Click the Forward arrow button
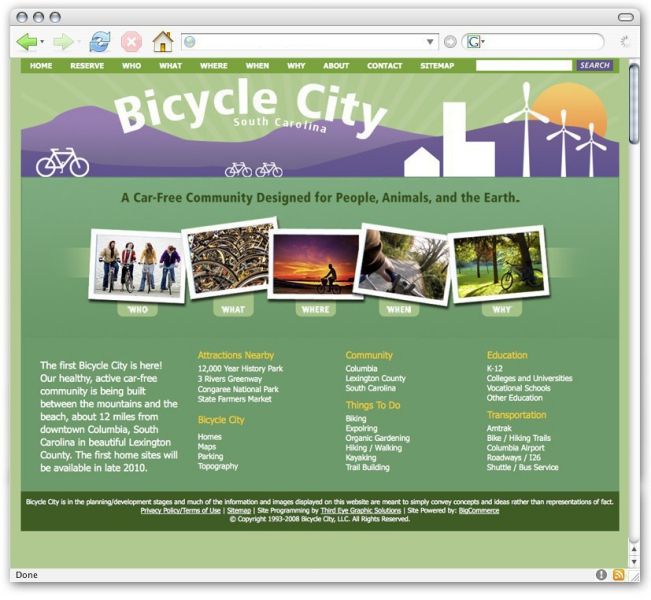Image resolution: width=651 pixels, height=600 pixels. (x=63, y=42)
